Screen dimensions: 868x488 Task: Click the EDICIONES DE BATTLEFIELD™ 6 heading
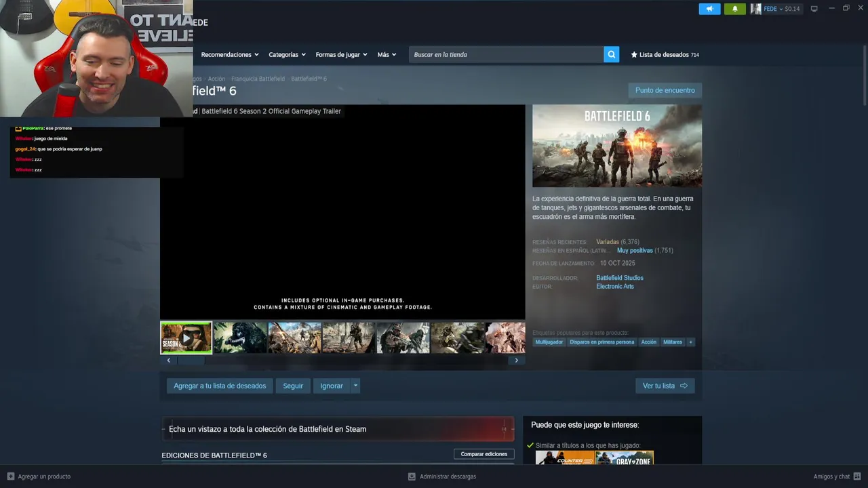click(x=214, y=455)
